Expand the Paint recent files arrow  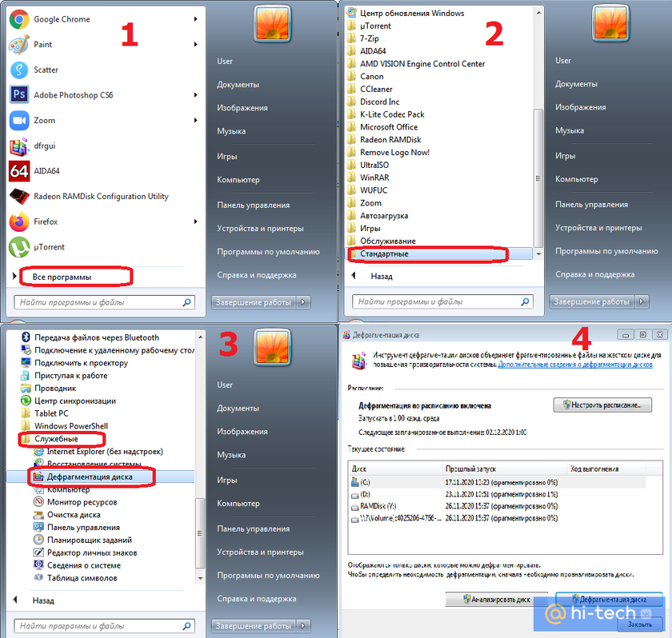click(195, 45)
